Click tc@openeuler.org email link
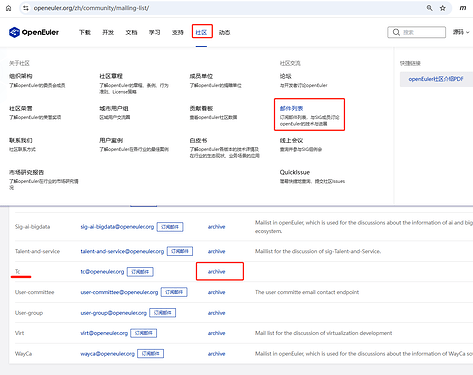The image size is (473, 375). tap(102, 272)
